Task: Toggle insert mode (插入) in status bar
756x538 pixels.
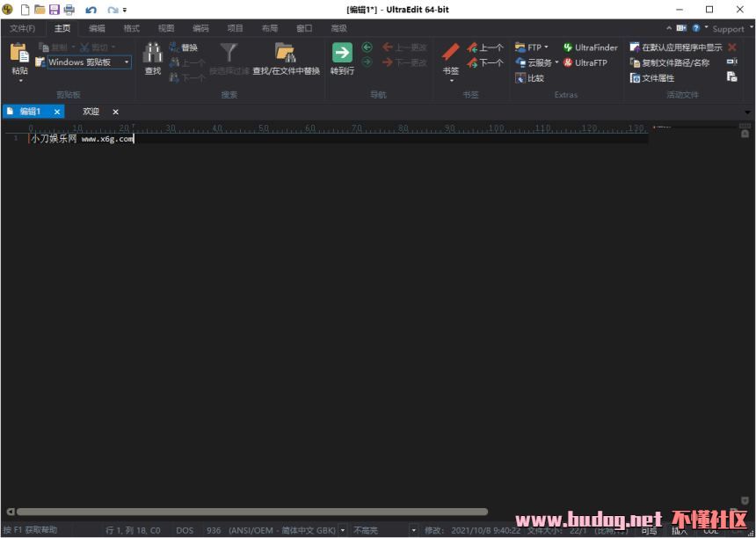Action: (x=680, y=530)
